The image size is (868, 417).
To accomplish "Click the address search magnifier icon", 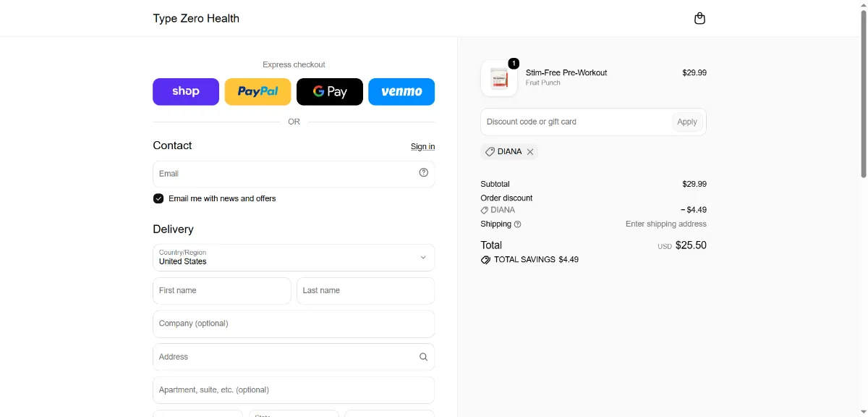I will 424,357.
